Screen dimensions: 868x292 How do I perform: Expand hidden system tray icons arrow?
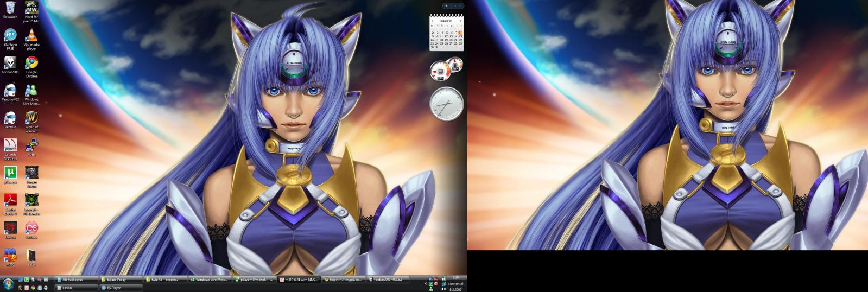pos(425,284)
